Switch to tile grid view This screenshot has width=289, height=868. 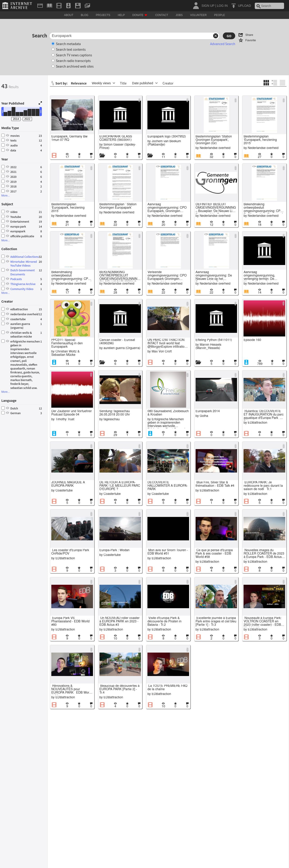(266, 82)
